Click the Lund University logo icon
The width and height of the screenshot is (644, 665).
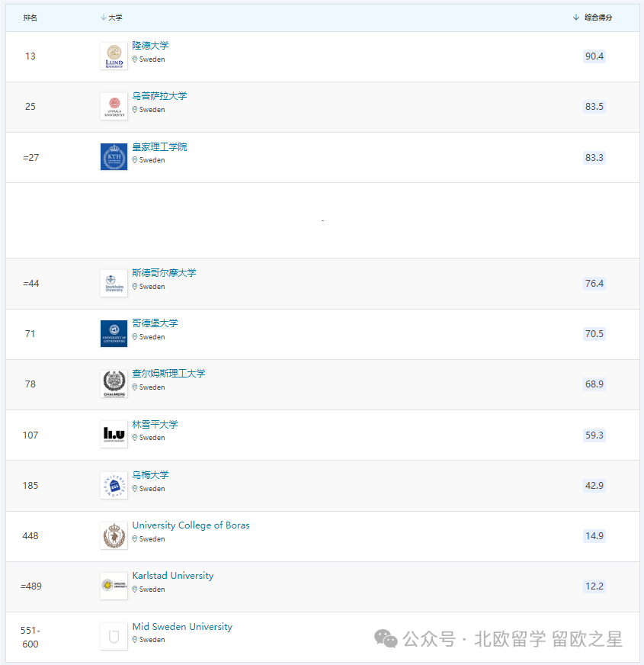(x=114, y=56)
